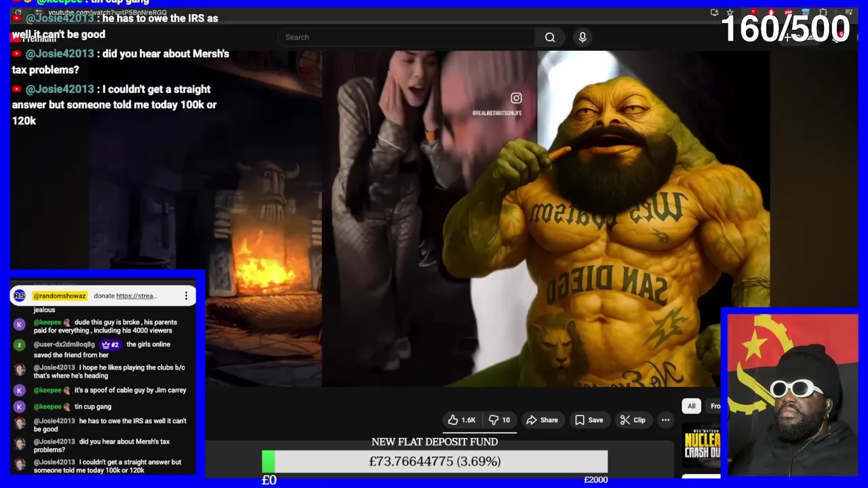Like the video showing 1.6K
868x488 pixels.
[x=462, y=420]
